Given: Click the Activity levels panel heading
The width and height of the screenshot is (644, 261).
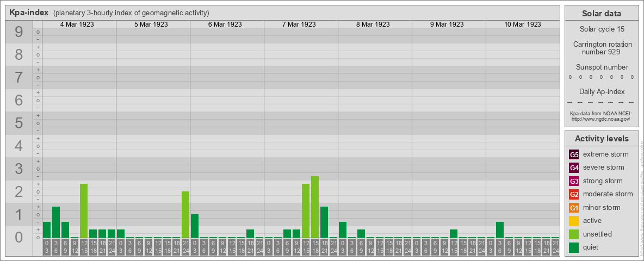Looking at the screenshot, I should tap(602, 139).
